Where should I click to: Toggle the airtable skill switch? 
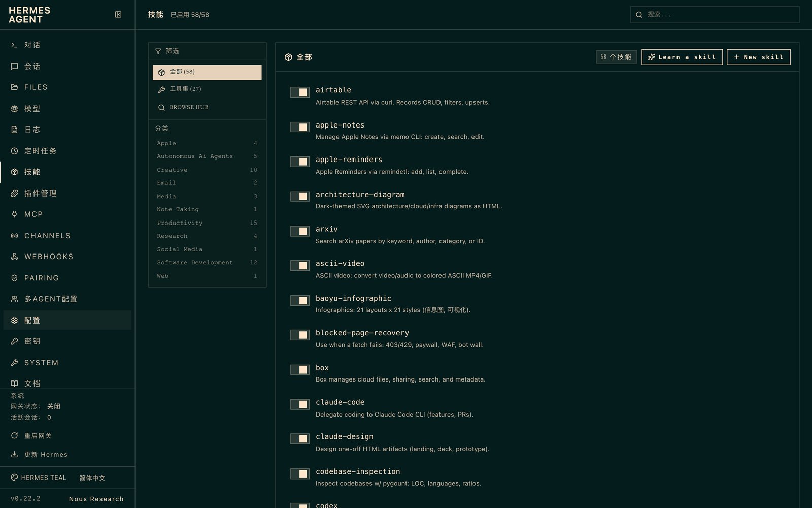click(x=300, y=92)
